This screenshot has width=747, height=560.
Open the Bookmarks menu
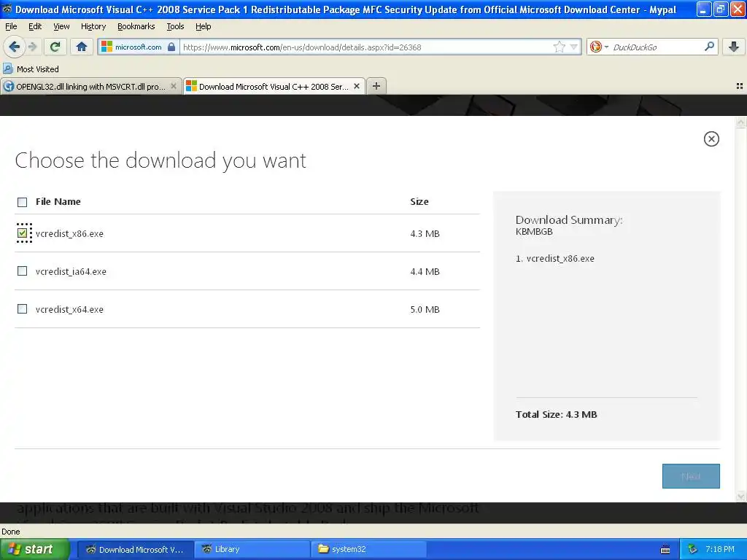[x=136, y=26]
